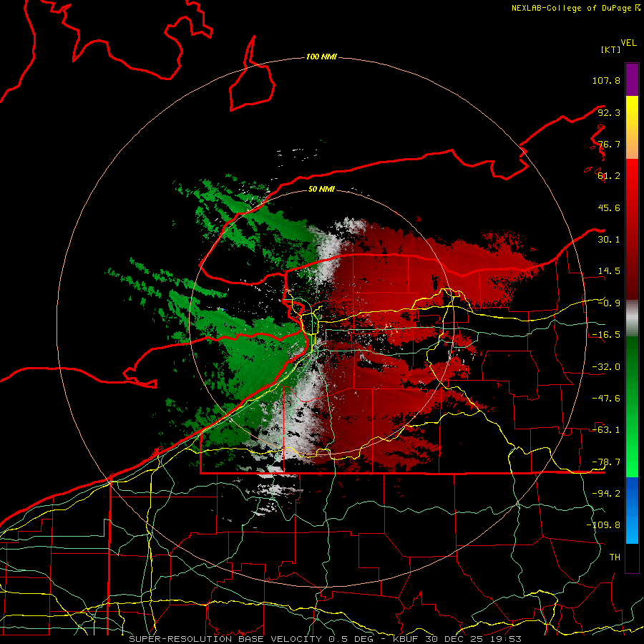Click the VEL legend title
644x644 pixels.
(628, 43)
